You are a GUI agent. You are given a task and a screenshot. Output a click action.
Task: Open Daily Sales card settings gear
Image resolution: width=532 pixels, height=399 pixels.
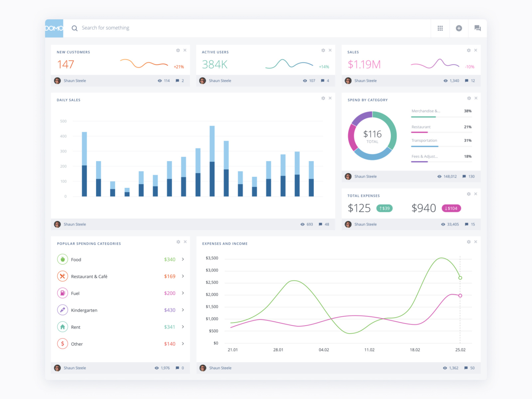[x=323, y=98]
